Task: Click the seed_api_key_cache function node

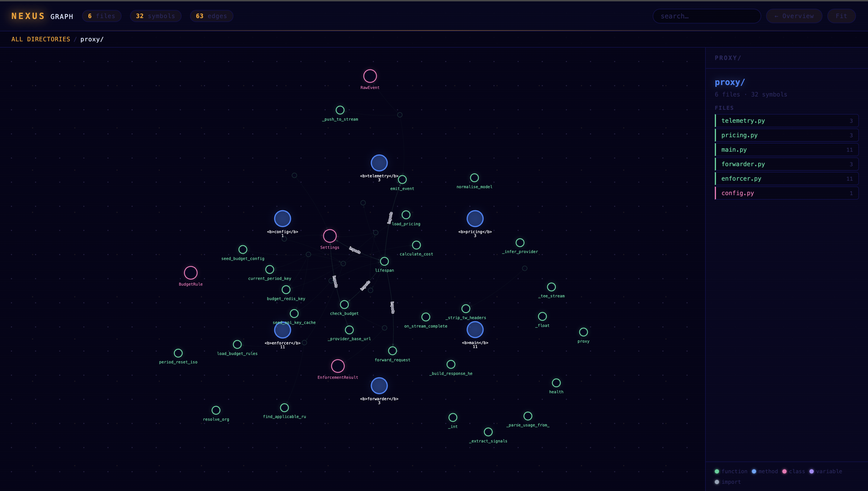Action: [294, 314]
